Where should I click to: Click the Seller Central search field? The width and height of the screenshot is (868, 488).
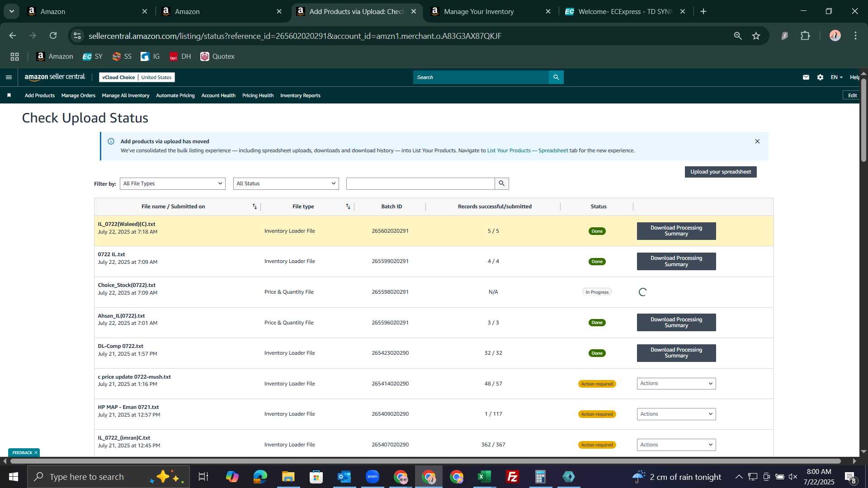481,77
